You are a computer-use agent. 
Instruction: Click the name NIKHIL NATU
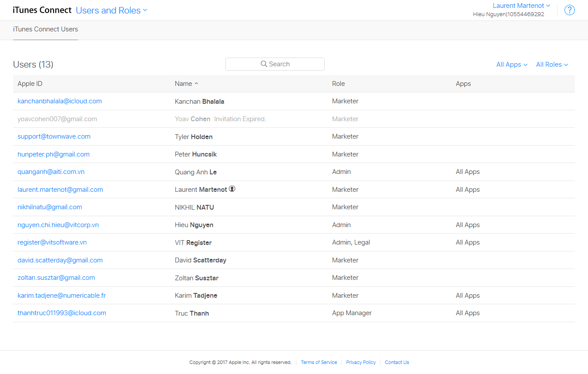coord(194,207)
